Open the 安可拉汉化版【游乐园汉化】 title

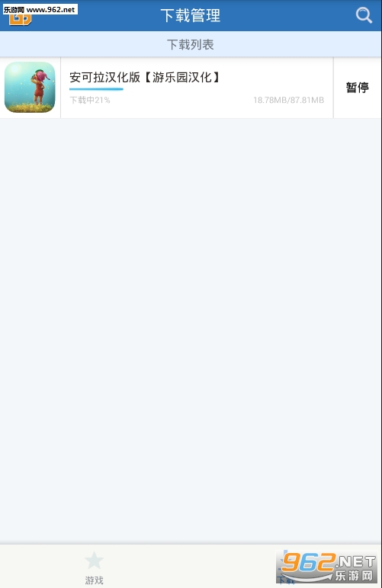145,77
